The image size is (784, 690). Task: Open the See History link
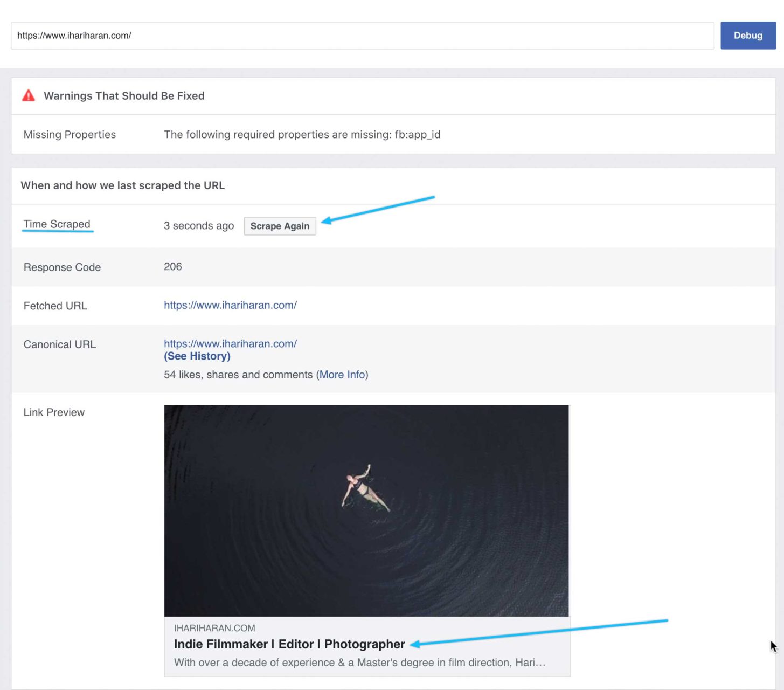(x=197, y=356)
